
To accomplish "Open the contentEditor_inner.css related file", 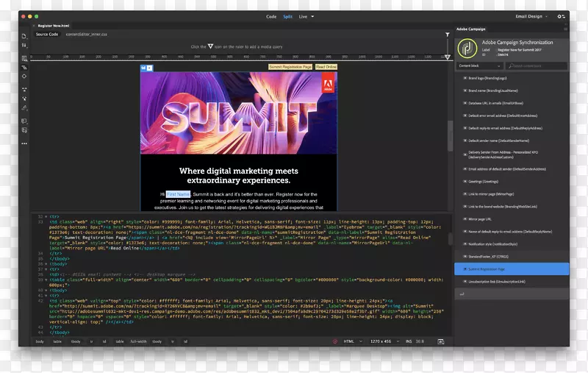I will pyautogui.click(x=87, y=34).
